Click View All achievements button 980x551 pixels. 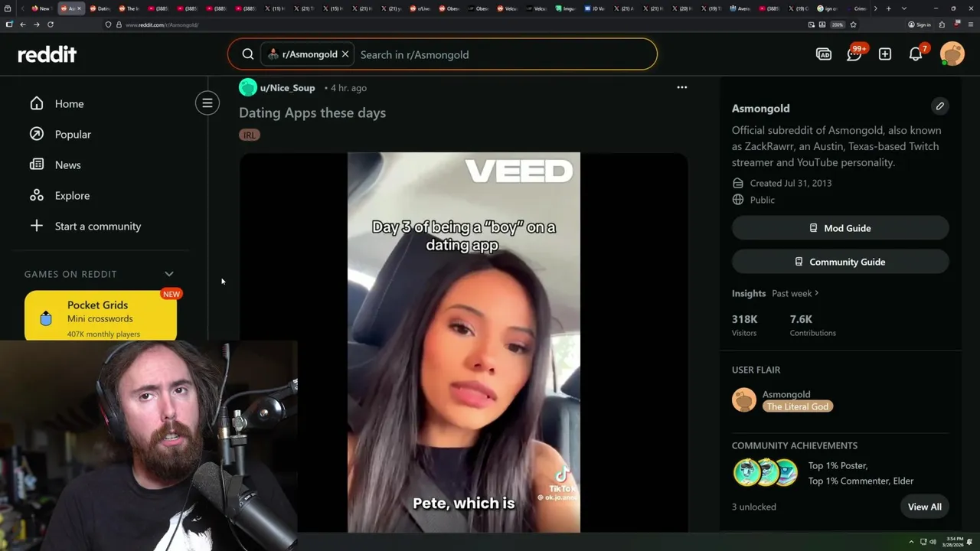pos(924,507)
